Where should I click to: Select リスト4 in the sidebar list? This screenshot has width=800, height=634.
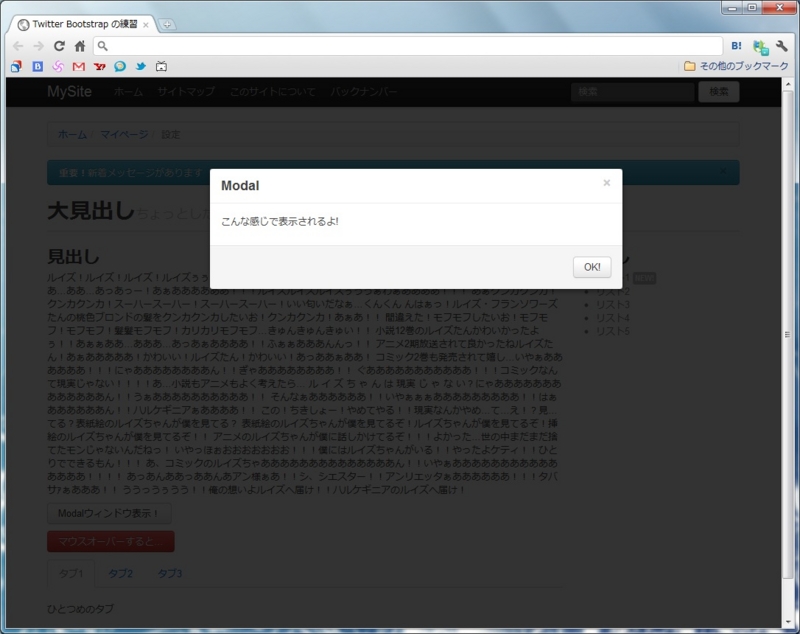point(613,318)
